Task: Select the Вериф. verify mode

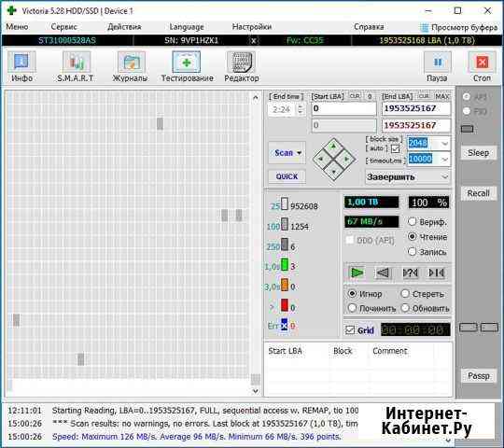Action: [x=413, y=222]
